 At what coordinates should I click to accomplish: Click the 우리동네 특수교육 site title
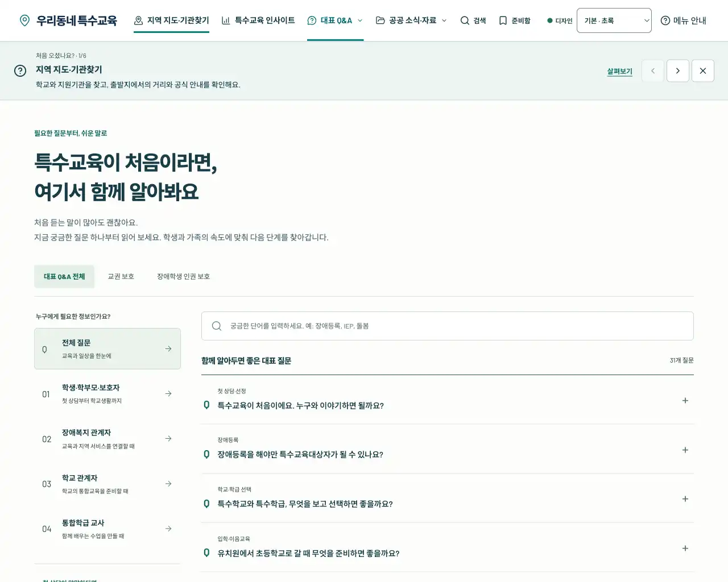pyautogui.click(x=77, y=20)
